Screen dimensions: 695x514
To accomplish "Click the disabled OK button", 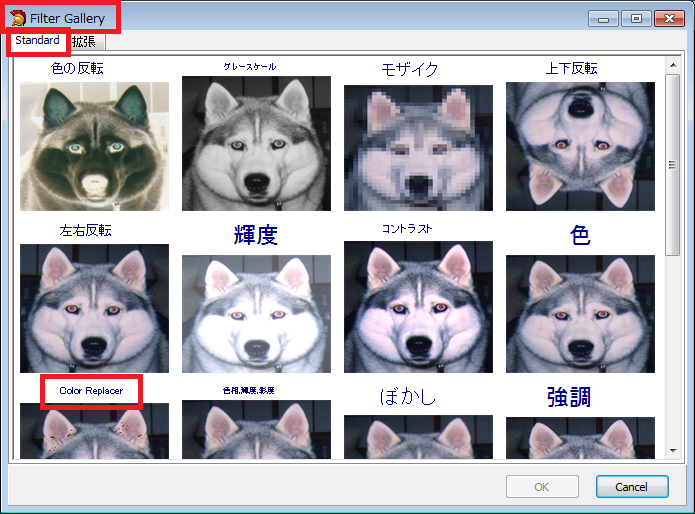I will [x=542, y=487].
